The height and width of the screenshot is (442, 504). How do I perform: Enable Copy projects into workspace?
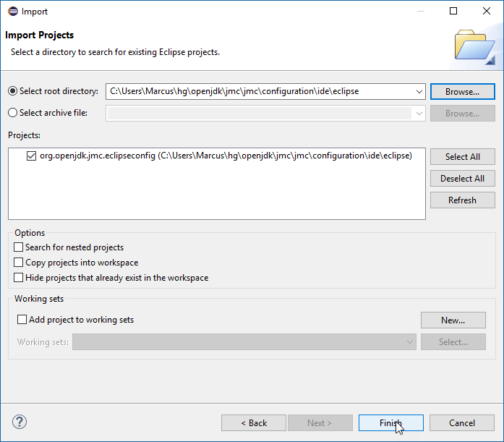[18, 263]
